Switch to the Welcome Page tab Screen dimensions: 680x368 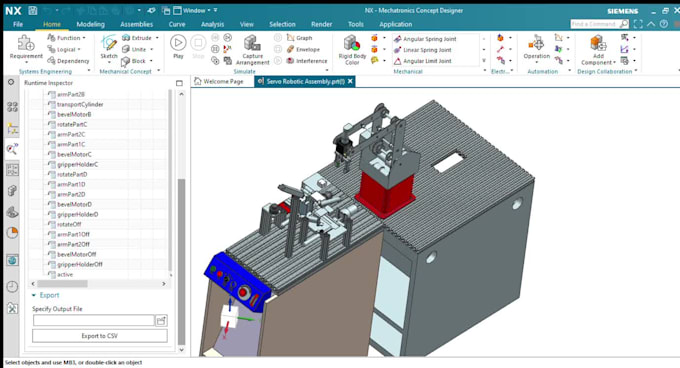click(x=219, y=81)
